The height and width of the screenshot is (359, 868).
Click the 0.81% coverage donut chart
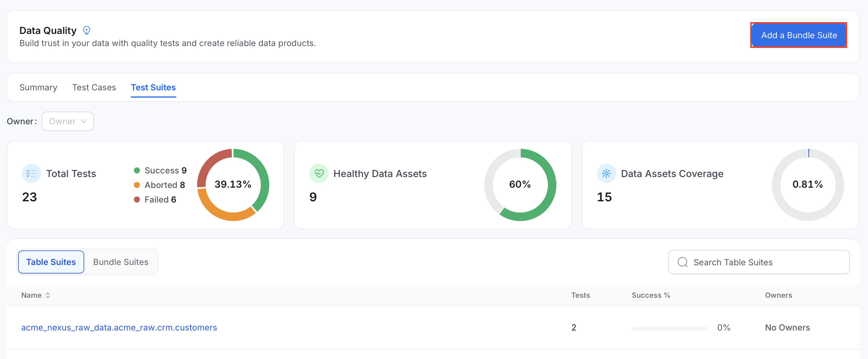[x=808, y=185]
